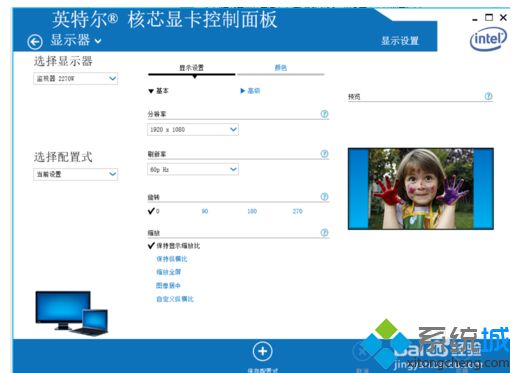Screen dimensions: 514x373
Task: Open help icon for 旋转 (rotation)
Action: tap(324, 197)
